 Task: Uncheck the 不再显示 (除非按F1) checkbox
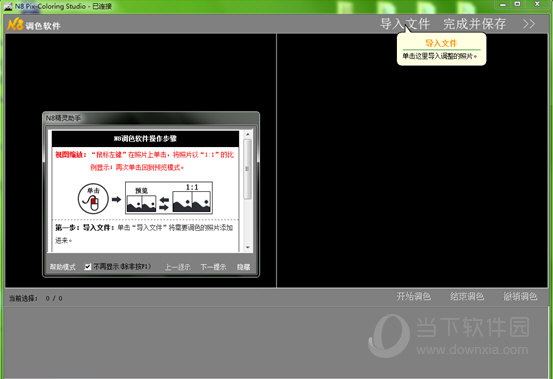click(88, 267)
